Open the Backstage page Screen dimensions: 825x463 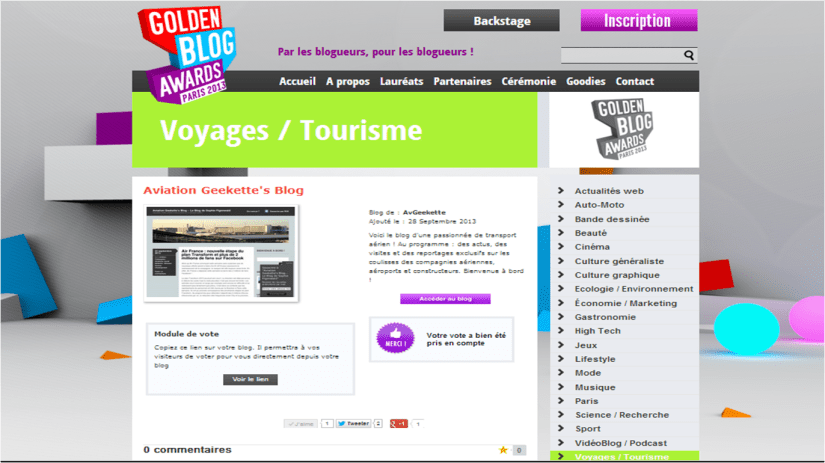point(501,21)
